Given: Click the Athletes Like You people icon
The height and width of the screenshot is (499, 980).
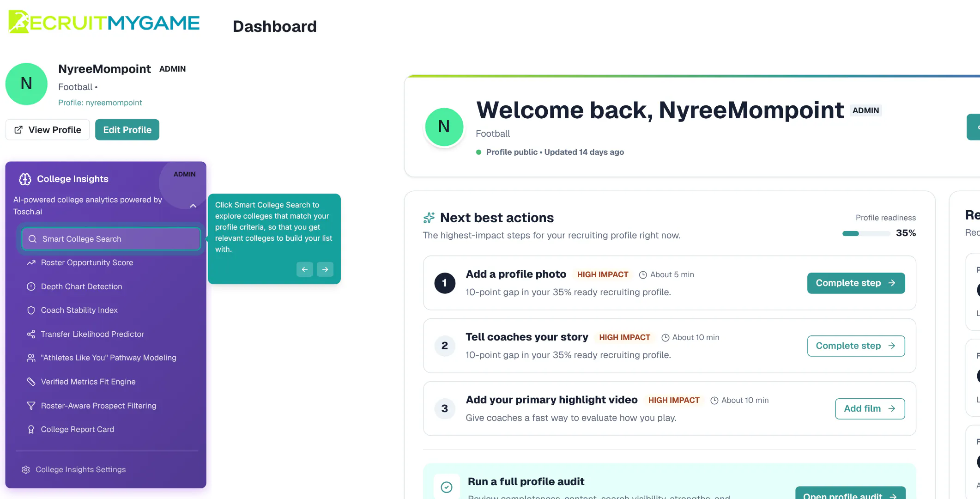Looking at the screenshot, I should point(31,358).
